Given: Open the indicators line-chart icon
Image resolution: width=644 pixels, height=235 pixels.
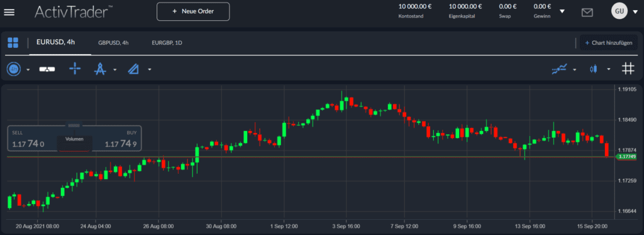Looking at the screenshot, I should pyautogui.click(x=559, y=69).
